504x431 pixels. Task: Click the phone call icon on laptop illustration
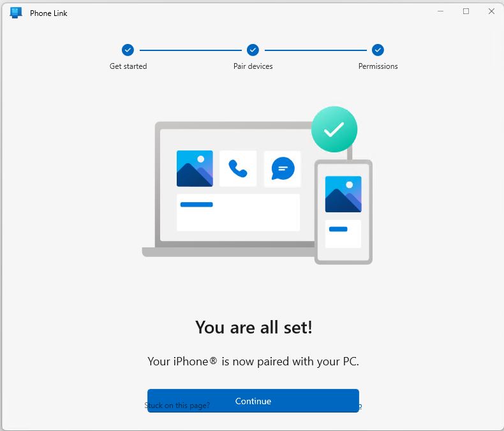tap(238, 168)
